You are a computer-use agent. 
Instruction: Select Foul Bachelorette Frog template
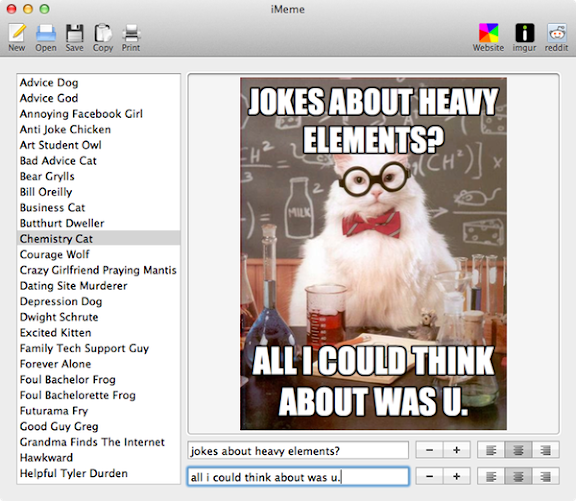[x=98, y=395]
